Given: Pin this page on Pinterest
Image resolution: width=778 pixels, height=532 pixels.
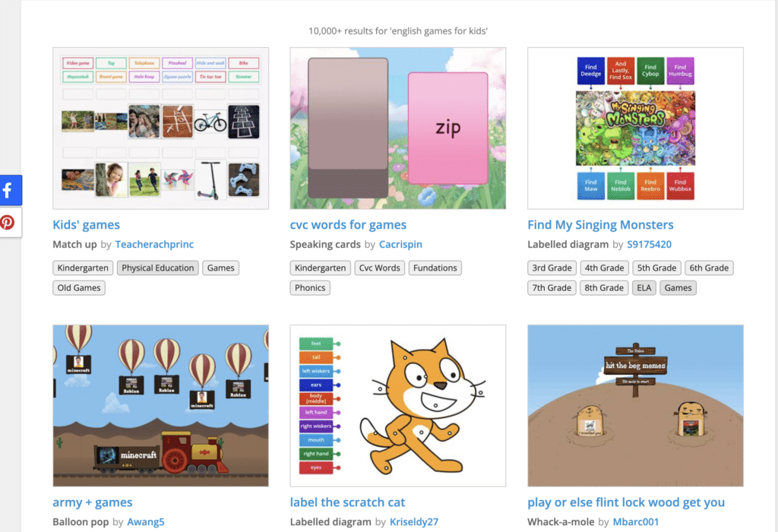Looking at the screenshot, I should pos(9,223).
